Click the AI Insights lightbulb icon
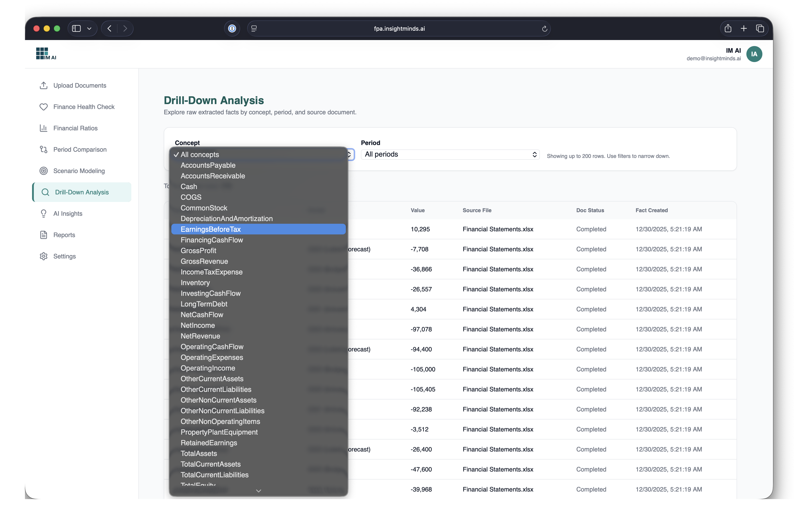Viewport: 798px width, 532px height. [43, 214]
